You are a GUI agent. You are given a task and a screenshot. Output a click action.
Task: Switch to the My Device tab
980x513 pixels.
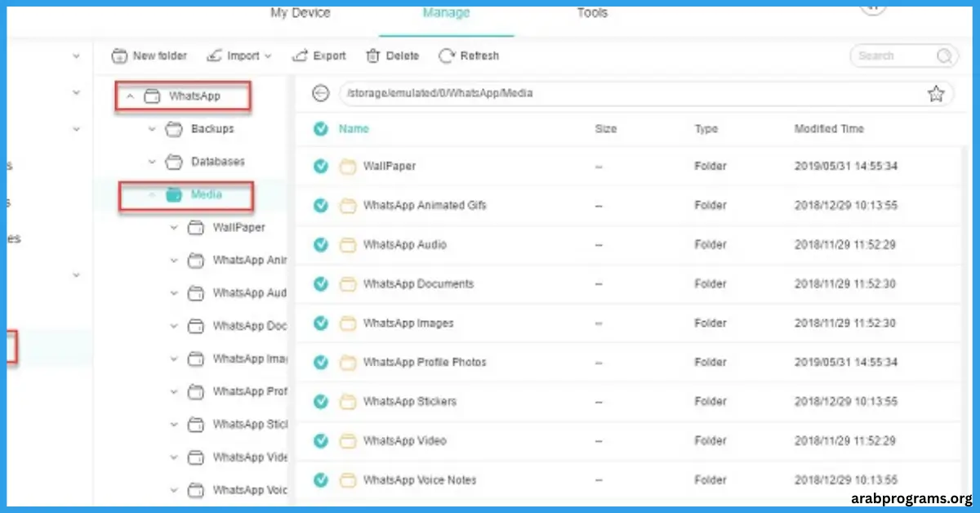300,13
